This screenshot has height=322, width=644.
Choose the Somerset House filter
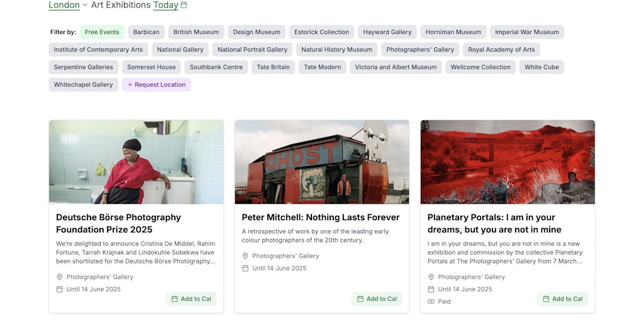(x=151, y=67)
